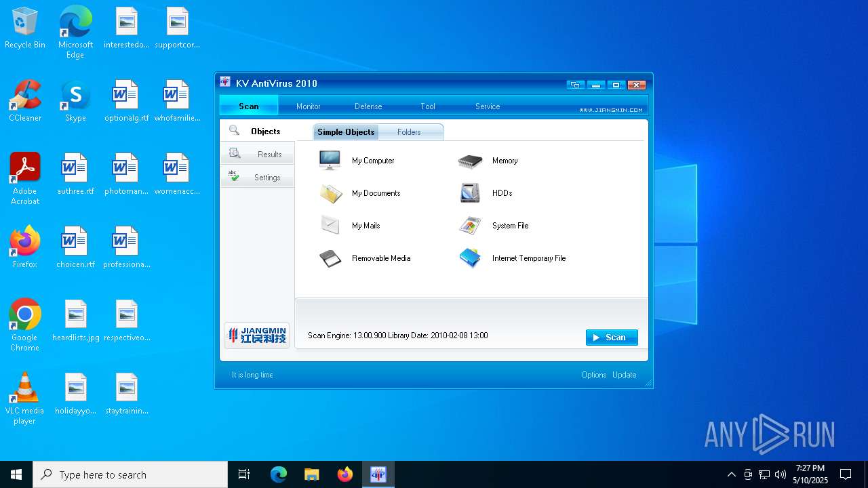The image size is (868, 488).
Task: Show hidden system tray icons
Action: tap(731, 474)
